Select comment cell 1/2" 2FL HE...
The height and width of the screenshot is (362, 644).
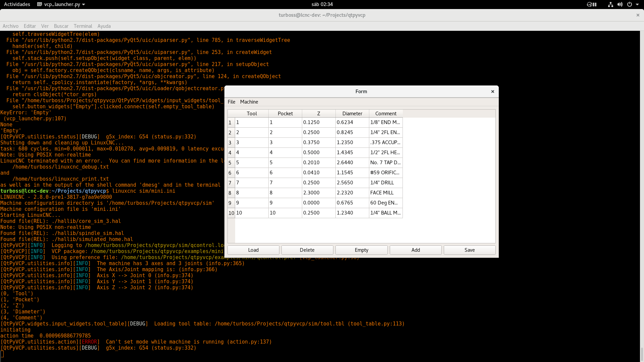(386, 153)
